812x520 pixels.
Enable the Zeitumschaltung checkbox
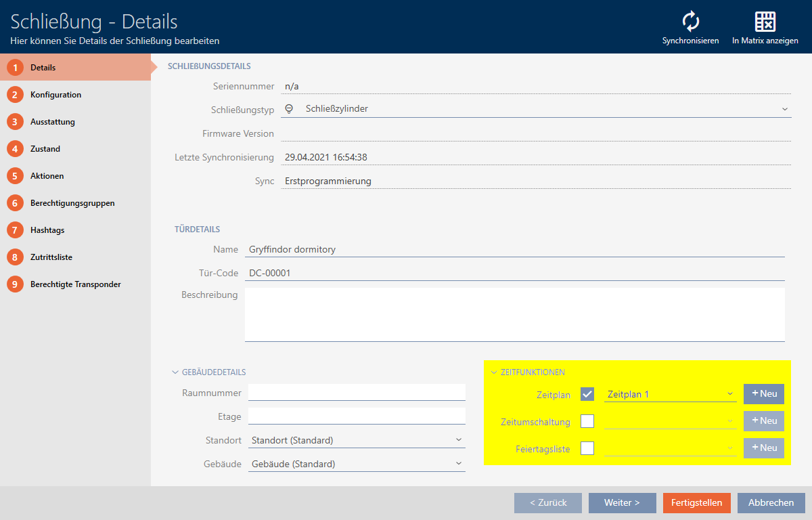coord(587,421)
